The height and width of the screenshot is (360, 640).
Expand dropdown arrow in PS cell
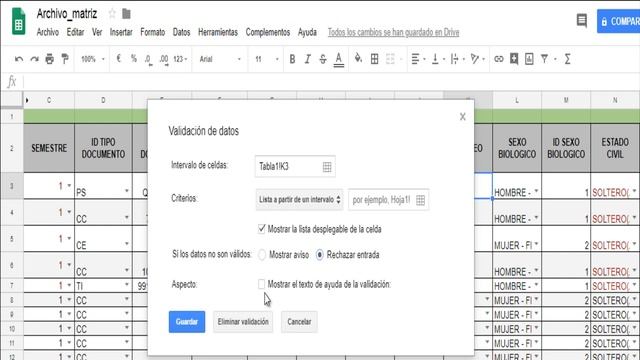tap(127, 191)
